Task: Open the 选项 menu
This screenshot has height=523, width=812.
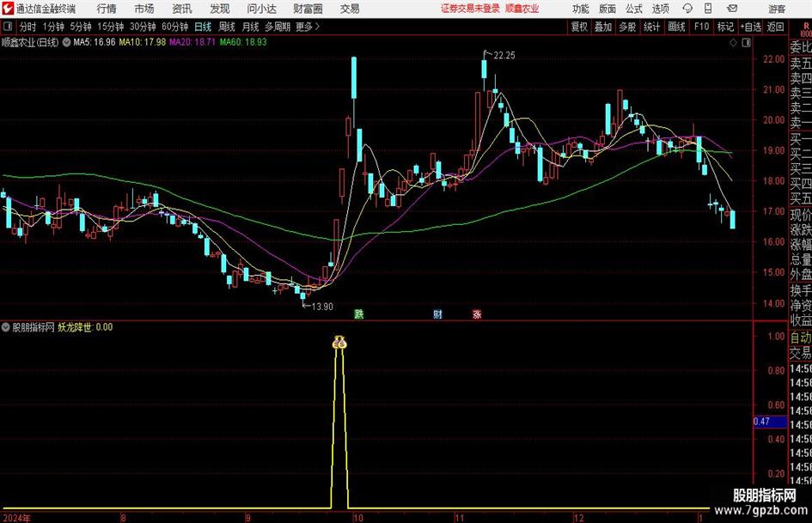Action: (x=660, y=9)
